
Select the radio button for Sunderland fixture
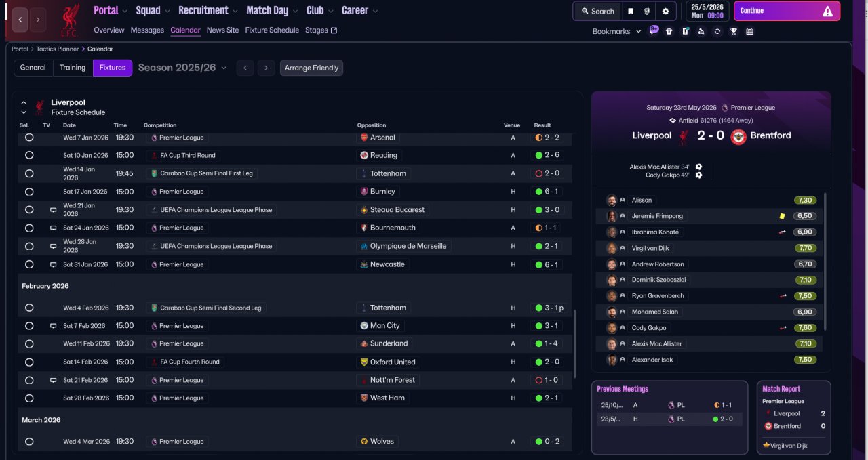click(x=29, y=343)
